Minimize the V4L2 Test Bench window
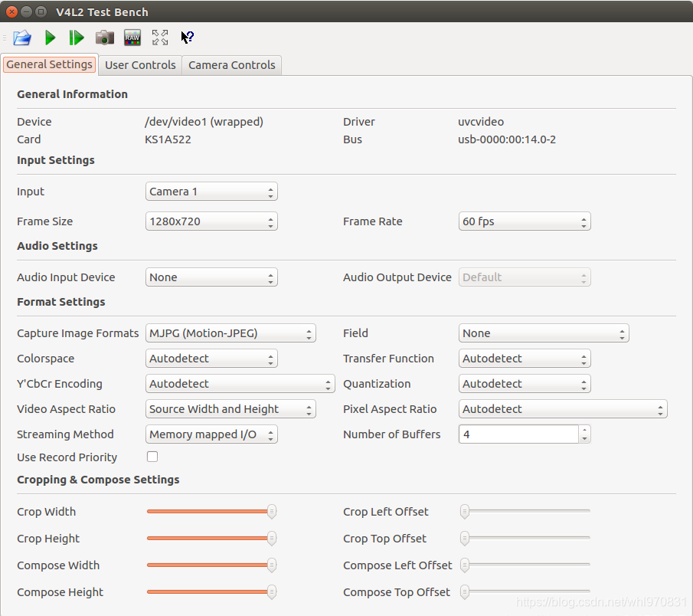This screenshot has width=693, height=616. [x=27, y=12]
